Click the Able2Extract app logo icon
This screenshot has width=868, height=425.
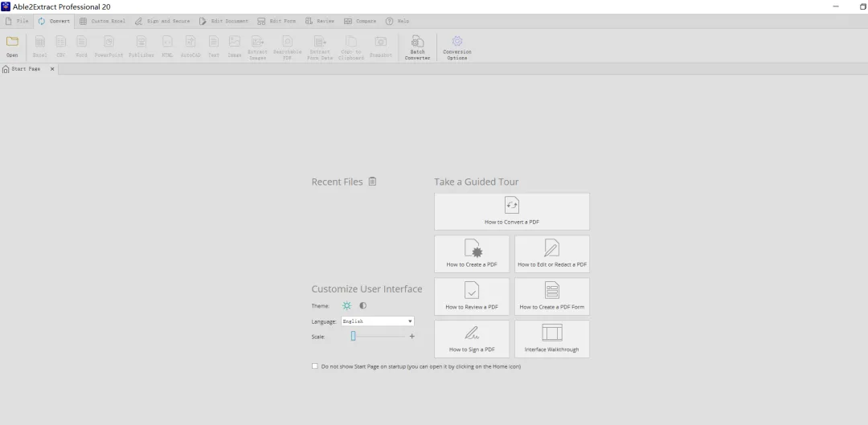6,6
